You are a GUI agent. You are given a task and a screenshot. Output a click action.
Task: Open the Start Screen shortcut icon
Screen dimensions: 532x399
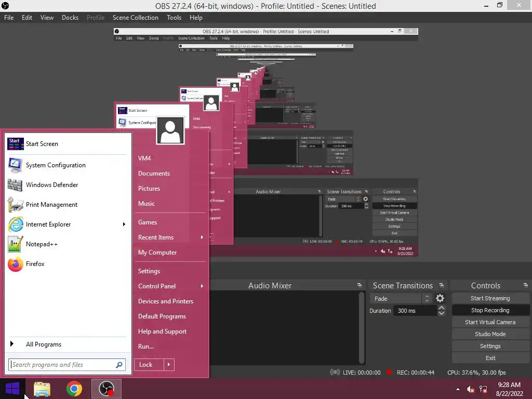point(15,144)
